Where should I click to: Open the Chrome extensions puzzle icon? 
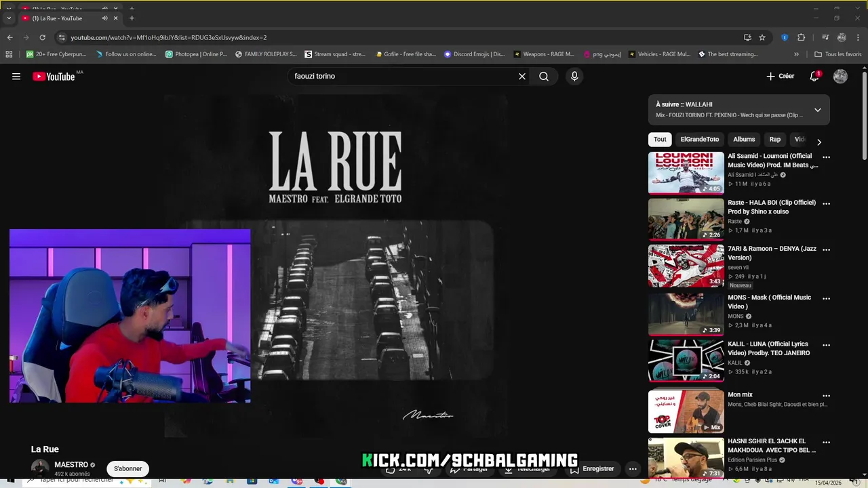801,37
